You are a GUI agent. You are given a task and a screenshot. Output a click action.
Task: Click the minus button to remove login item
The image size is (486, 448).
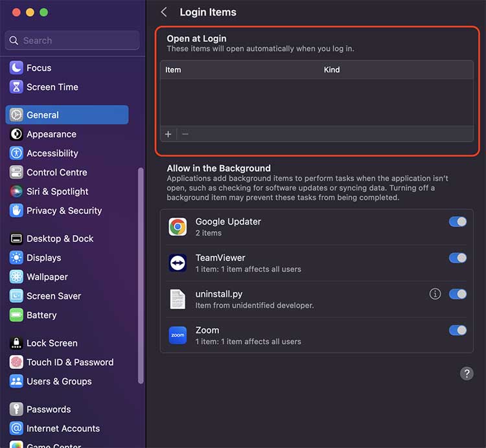click(x=185, y=135)
